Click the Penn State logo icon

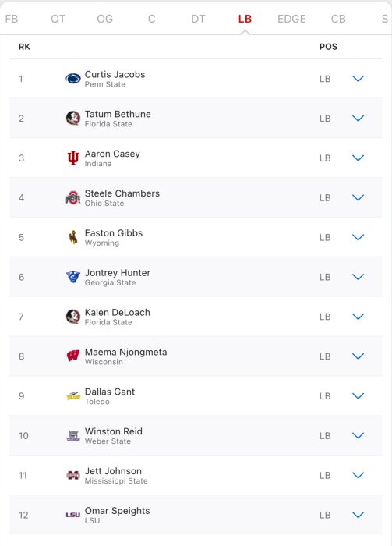[73, 79]
